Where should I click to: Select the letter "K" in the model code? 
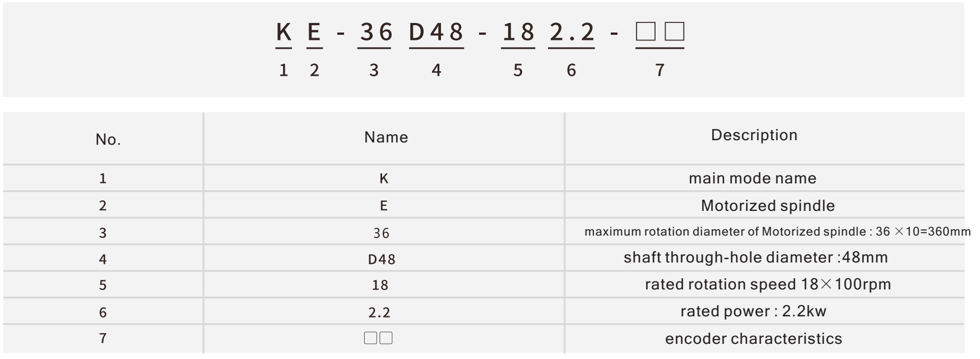click(x=284, y=32)
